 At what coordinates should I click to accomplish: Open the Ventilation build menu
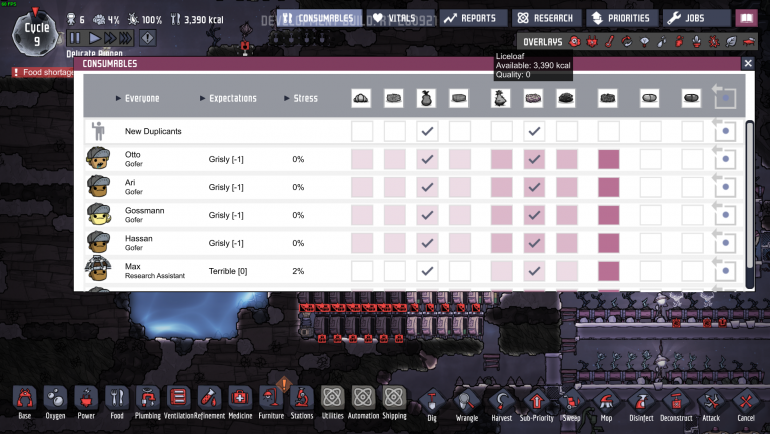(x=178, y=403)
